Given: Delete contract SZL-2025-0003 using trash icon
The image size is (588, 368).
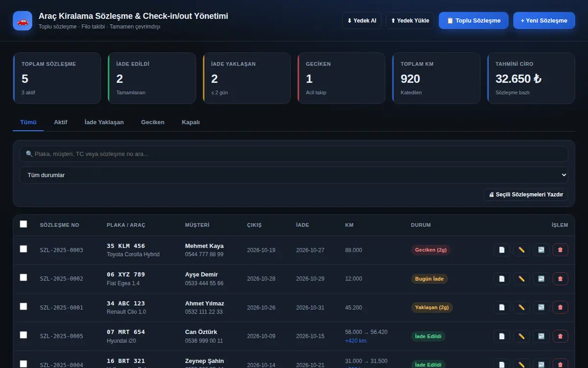Looking at the screenshot, I should [x=561, y=250].
